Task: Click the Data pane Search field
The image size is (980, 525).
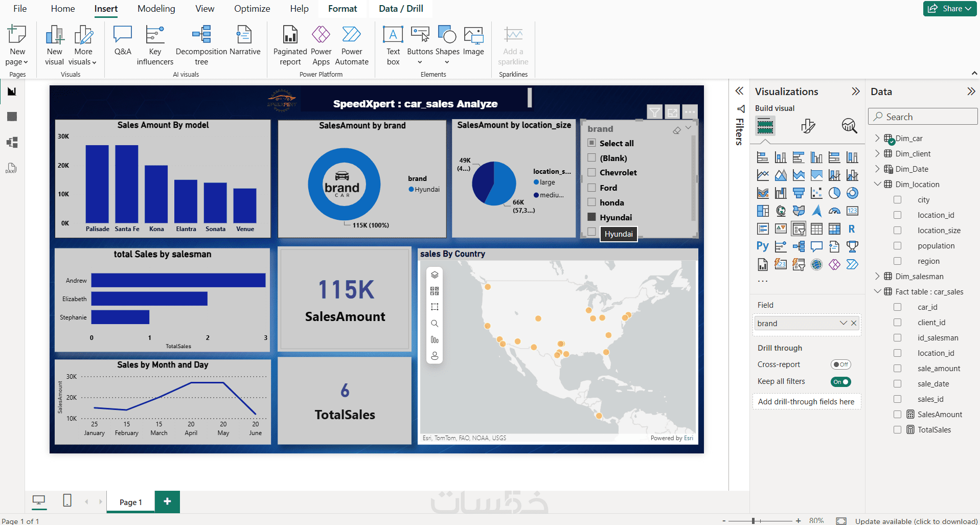Action: (x=923, y=117)
